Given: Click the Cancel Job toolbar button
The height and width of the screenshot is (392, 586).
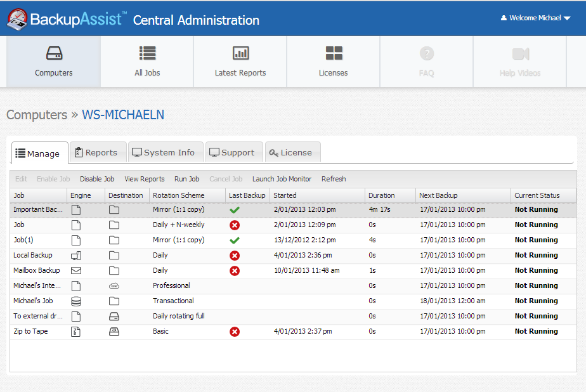Looking at the screenshot, I should (x=226, y=179).
